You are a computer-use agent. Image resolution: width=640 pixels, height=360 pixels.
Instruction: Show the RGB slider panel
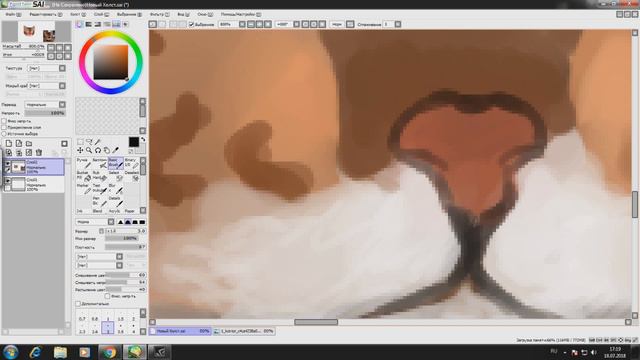coord(88,24)
